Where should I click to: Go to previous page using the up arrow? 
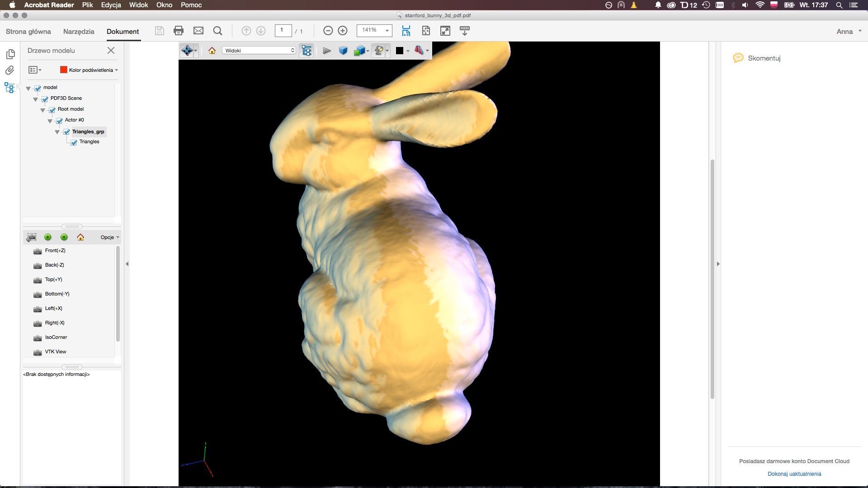[246, 31]
